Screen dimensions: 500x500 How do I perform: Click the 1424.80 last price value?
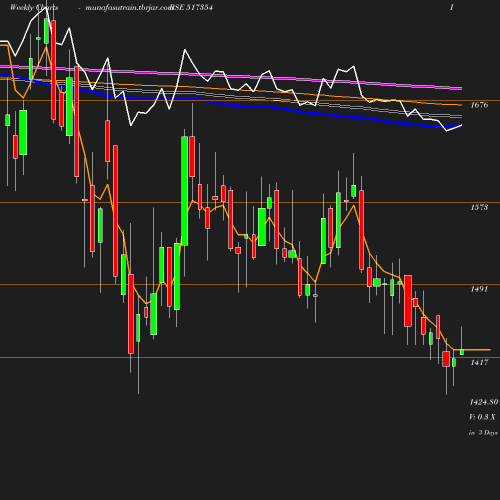pos(484,402)
